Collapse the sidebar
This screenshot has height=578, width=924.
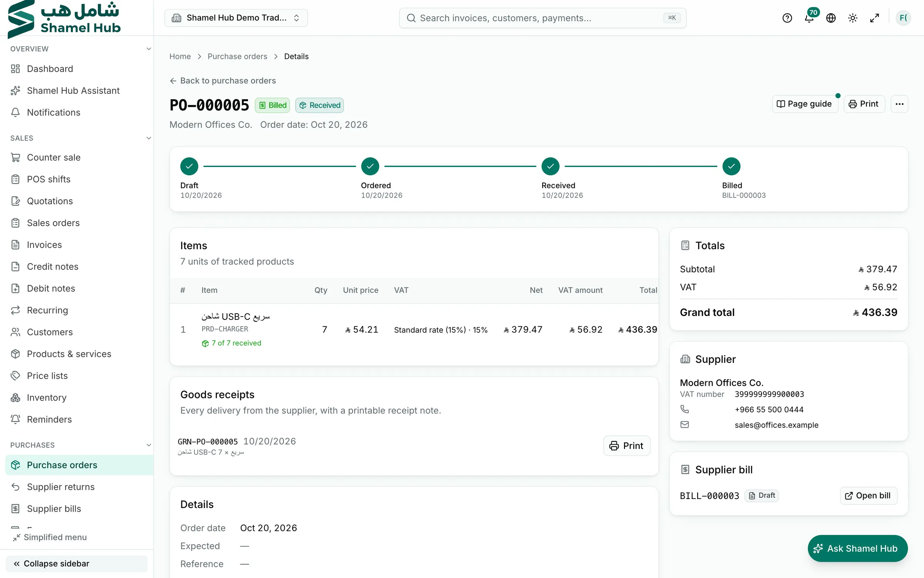click(x=77, y=563)
